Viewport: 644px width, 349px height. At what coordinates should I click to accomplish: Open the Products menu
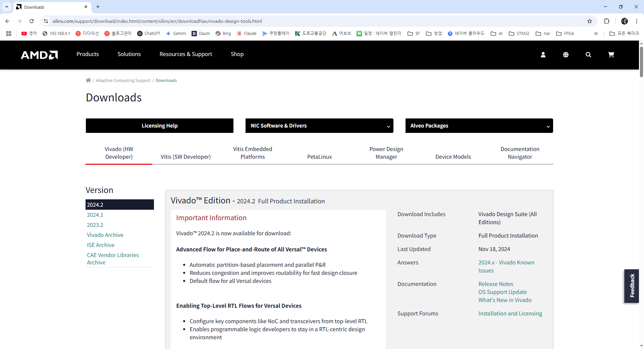tap(88, 54)
